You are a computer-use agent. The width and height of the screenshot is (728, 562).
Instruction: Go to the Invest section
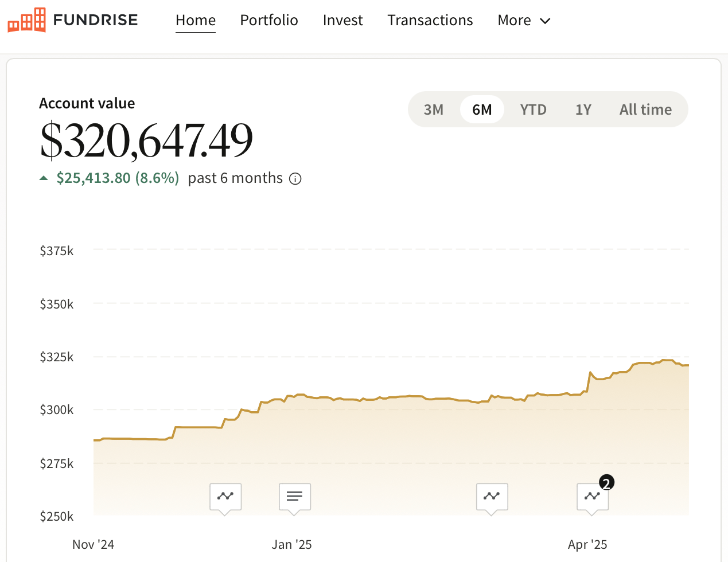coord(342,20)
